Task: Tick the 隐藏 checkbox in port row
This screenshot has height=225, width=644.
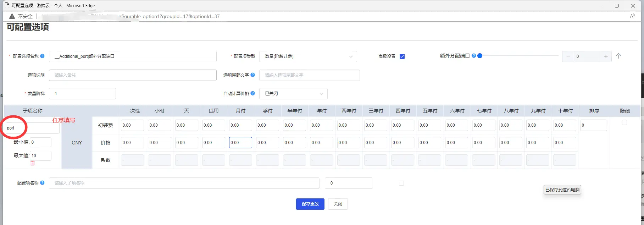Action: tap(624, 123)
